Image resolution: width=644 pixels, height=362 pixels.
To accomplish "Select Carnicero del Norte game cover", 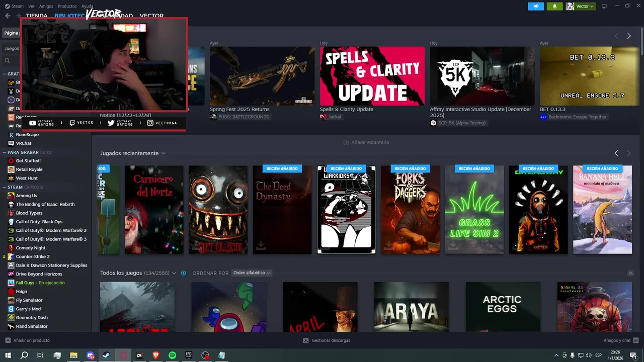I will point(154,210).
